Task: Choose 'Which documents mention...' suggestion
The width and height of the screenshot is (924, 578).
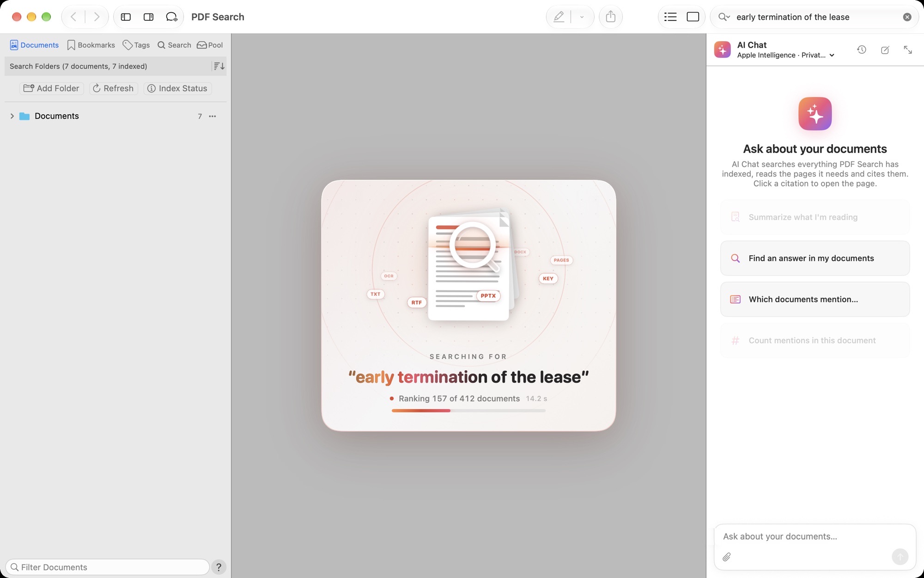Action: pos(815,299)
